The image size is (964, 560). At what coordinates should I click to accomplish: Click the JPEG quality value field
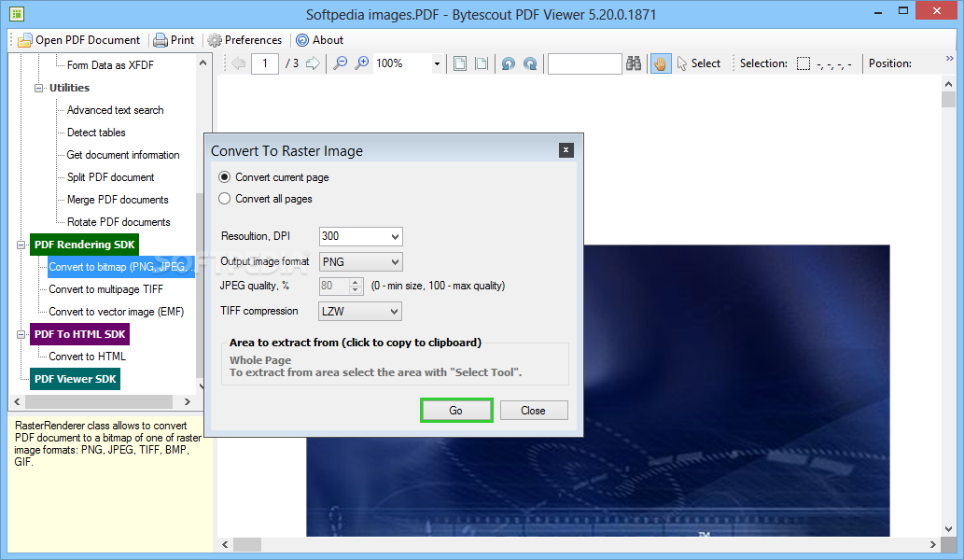tap(334, 286)
